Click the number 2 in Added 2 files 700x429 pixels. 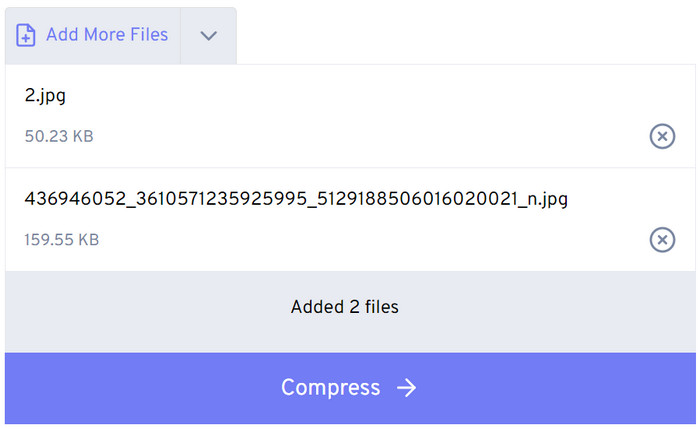[x=354, y=307]
